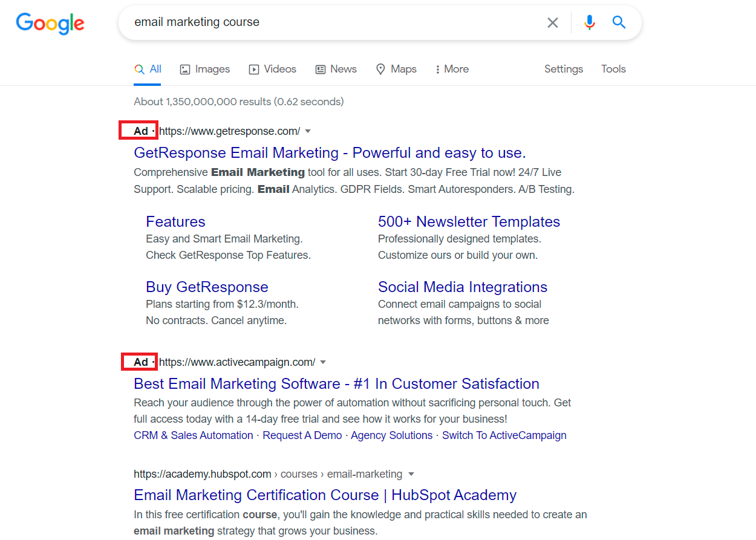This screenshot has width=756, height=540.
Task: Open the search Tools option
Action: coord(613,69)
